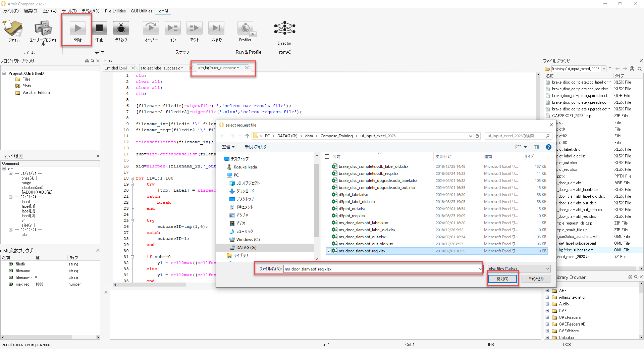
Task: Open the ファイル(F) menu
Action: pos(10,11)
